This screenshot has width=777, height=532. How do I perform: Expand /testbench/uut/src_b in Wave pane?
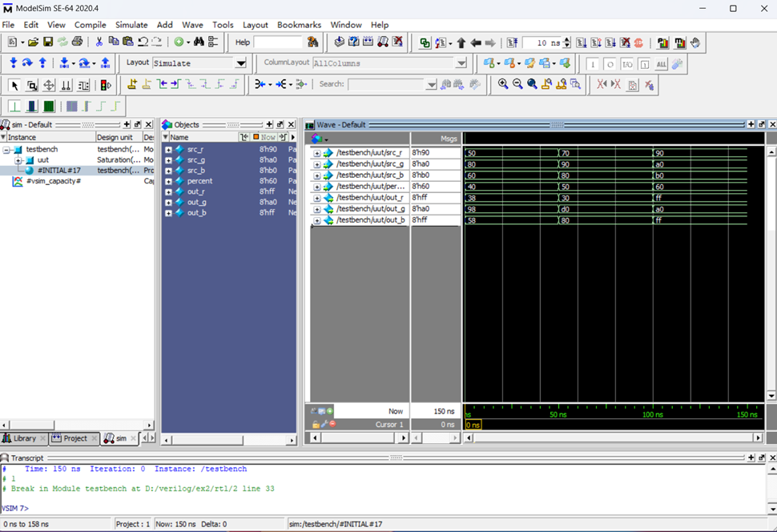(316, 175)
